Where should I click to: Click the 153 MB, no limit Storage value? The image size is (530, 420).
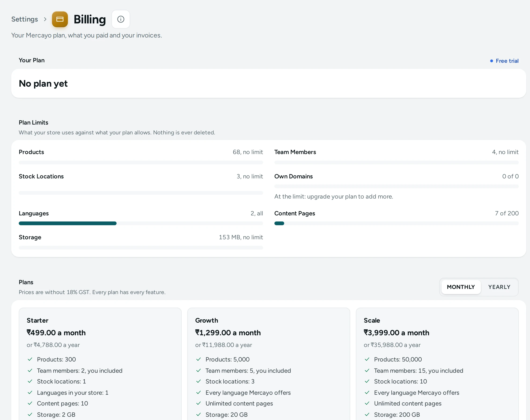[241, 237]
